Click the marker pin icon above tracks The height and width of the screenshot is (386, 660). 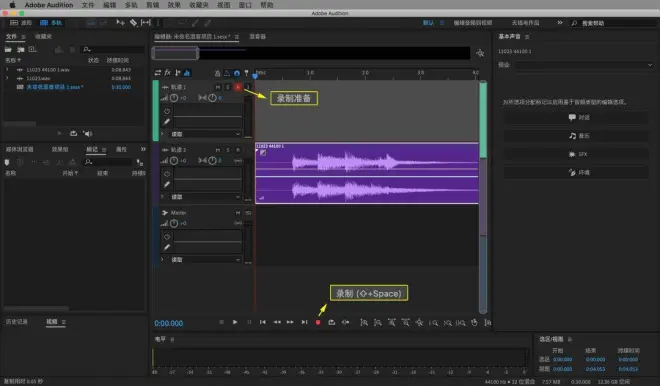point(246,73)
